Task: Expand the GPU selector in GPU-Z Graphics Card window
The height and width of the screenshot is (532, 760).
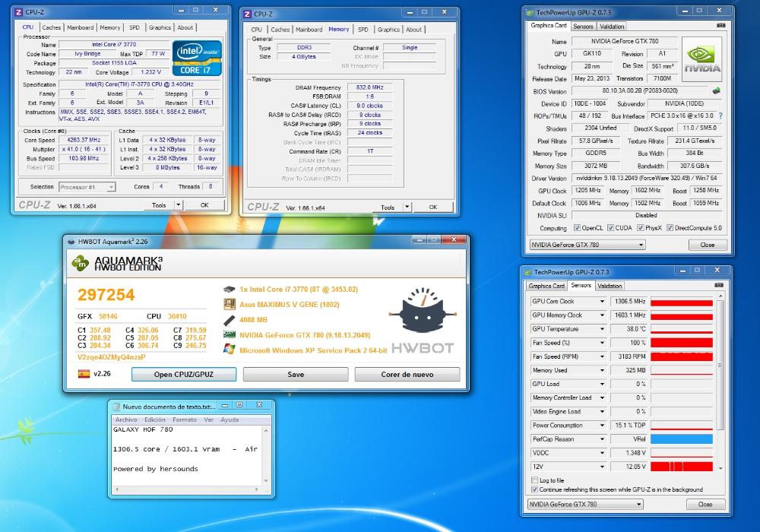Action: 641,245
